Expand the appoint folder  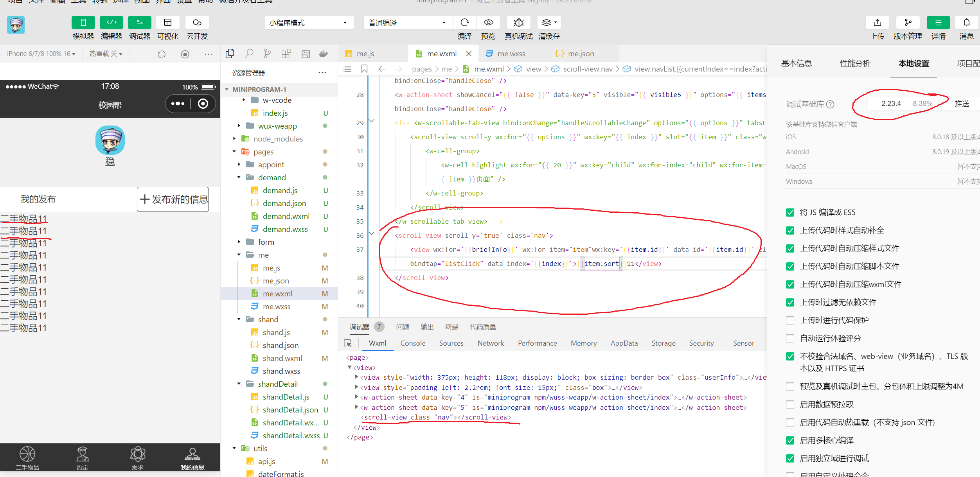pyautogui.click(x=271, y=165)
